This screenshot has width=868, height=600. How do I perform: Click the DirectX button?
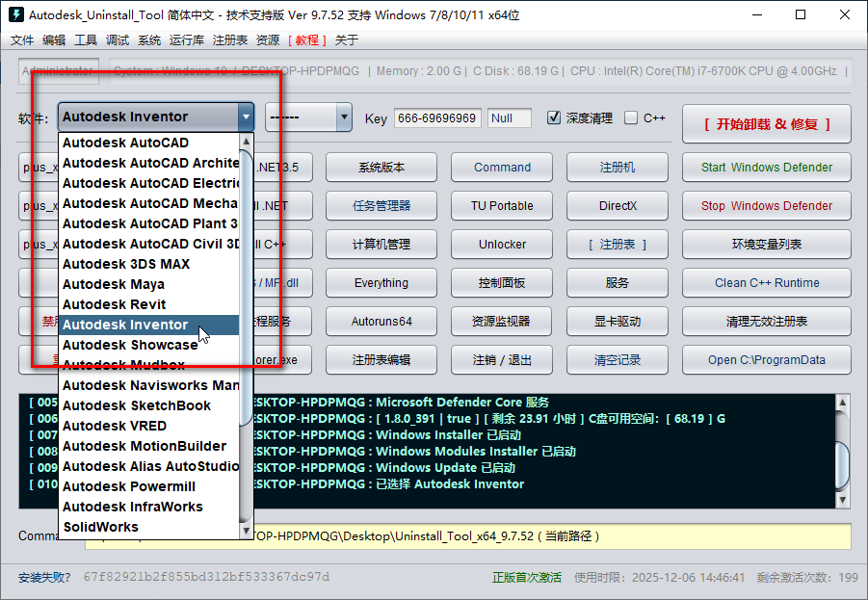[618, 206]
